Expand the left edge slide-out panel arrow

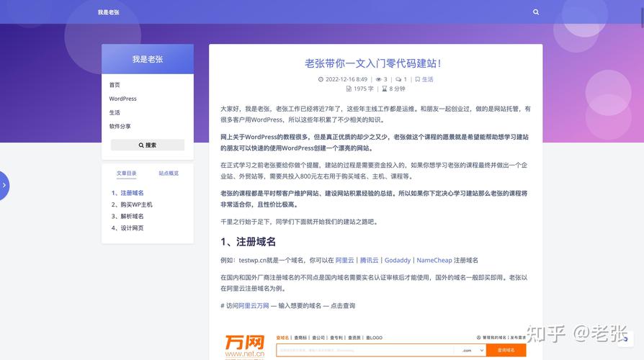[4, 186]
